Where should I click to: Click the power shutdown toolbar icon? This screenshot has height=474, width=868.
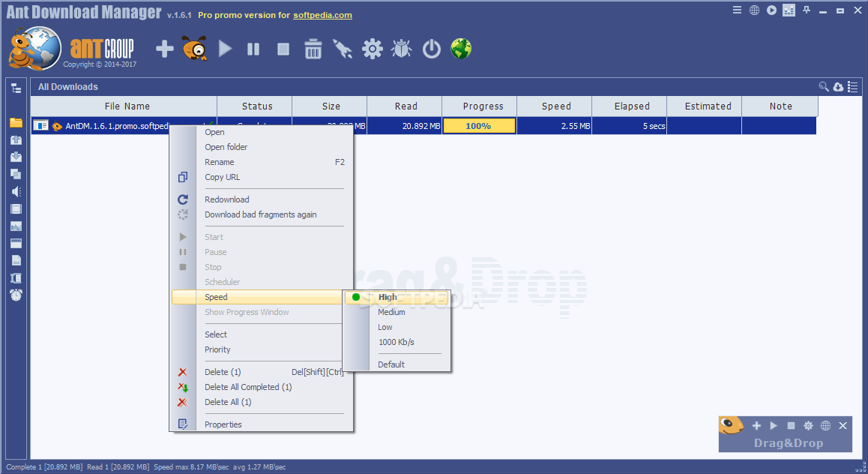click(431, 49)
